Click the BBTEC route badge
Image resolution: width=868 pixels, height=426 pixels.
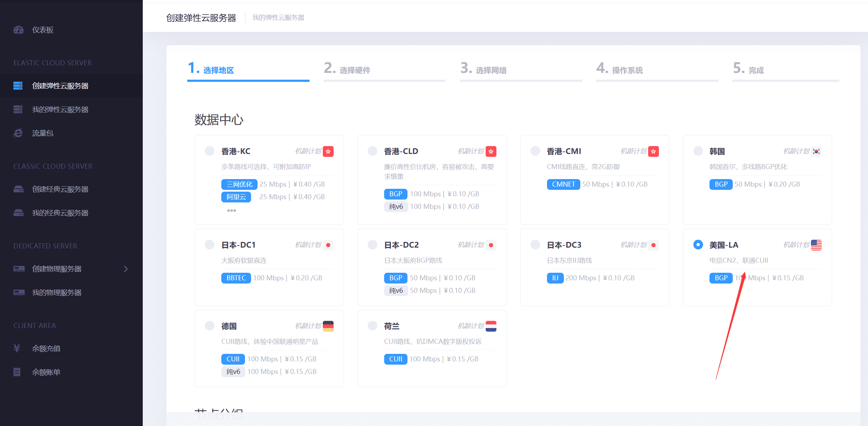coord(236,278)
